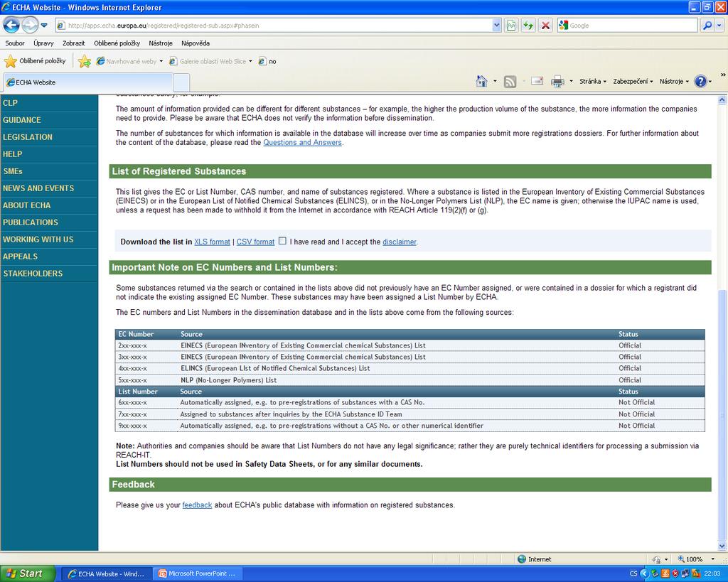Toggle Compatibility View broken-page icon

point(511,26)
